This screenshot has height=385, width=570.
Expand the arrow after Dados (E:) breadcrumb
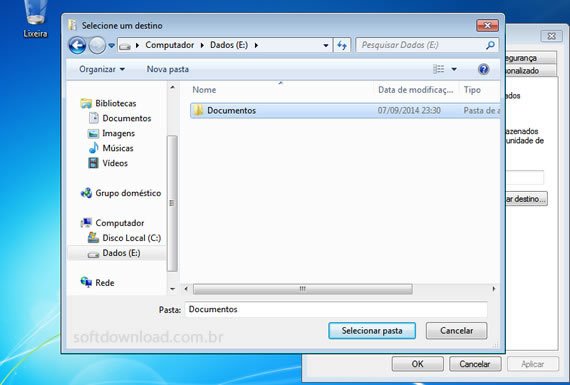tap(256, 45)
